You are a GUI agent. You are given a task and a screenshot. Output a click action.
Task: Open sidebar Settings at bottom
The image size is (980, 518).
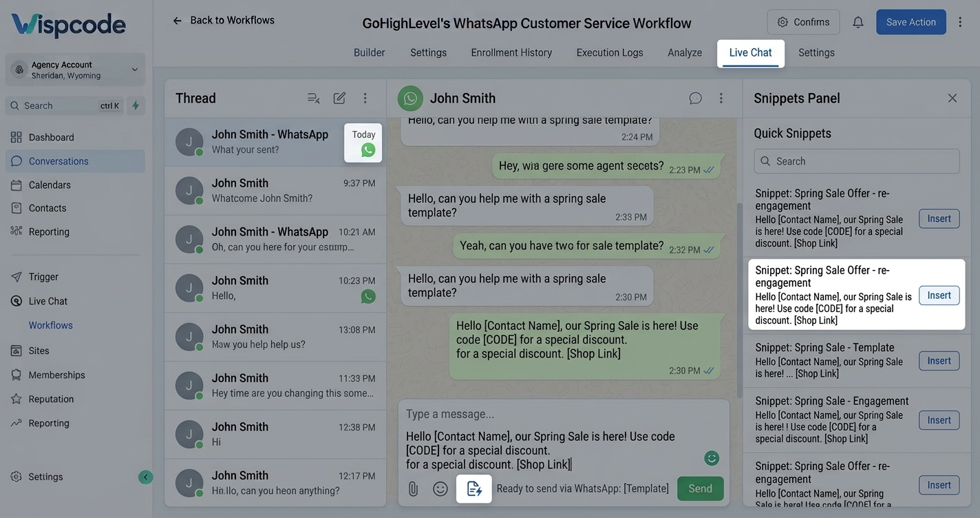point(45,477)
